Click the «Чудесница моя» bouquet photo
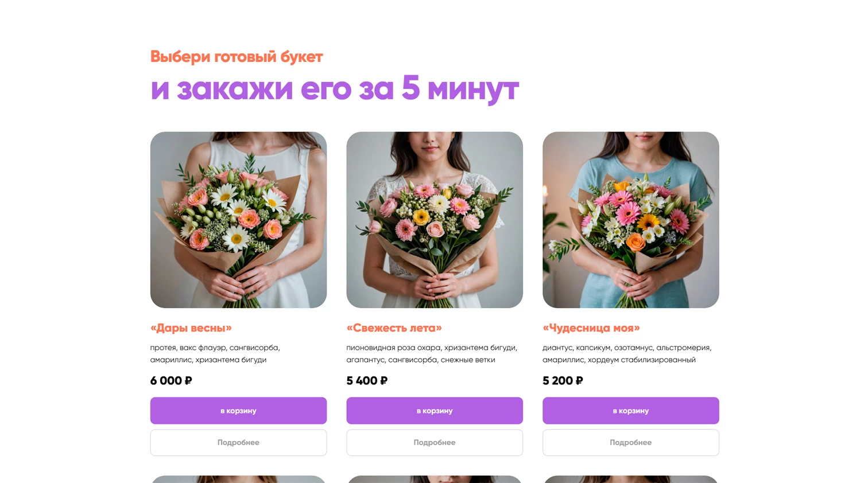The width and height of the screenshot is (868, 483). 630,220
